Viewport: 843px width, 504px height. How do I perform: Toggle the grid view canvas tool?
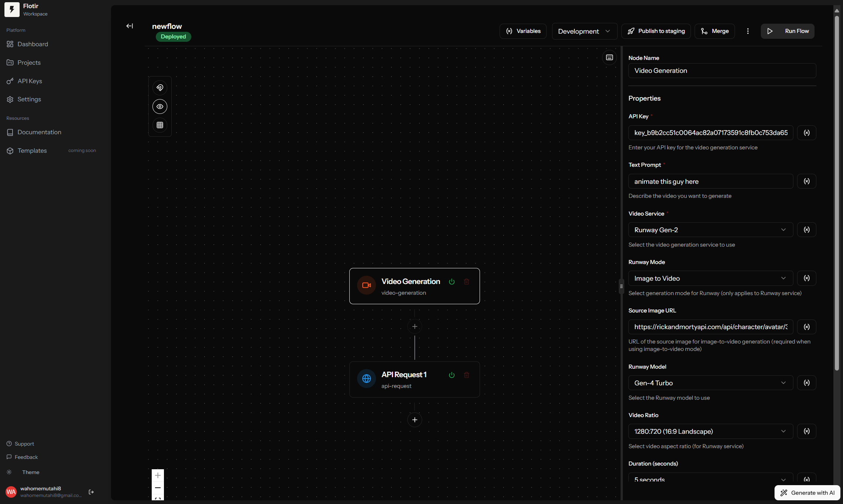pyautogui.click(x=160, y=125)
